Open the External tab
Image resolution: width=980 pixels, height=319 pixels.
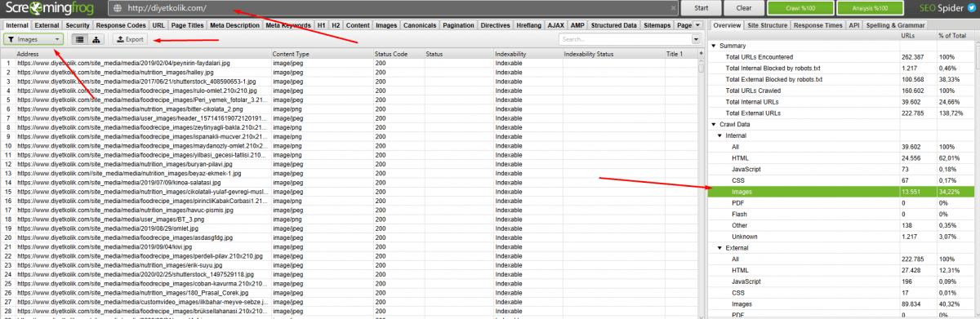click(x=47, y=25)
